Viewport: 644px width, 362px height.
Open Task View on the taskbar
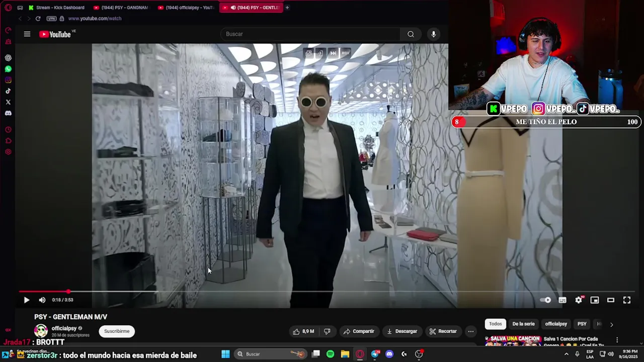(316, 354)
